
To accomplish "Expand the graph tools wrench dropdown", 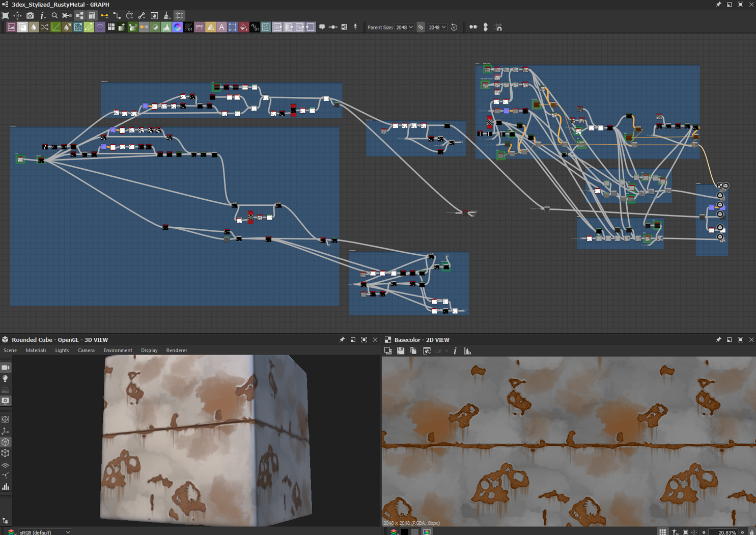I will tap(142, 16).
